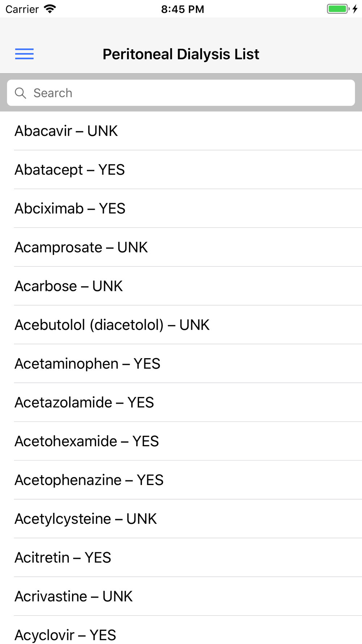Screen dimensions: 362x644
Task: Choose Acamprosate – UNK entry
Action: [x=181, y=247]
